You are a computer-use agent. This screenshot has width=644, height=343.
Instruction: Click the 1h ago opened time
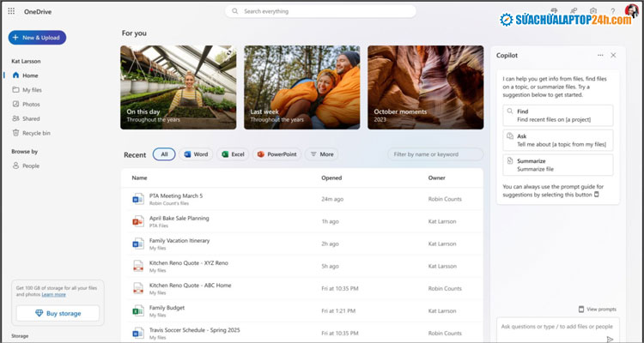(x=331, y=221)
